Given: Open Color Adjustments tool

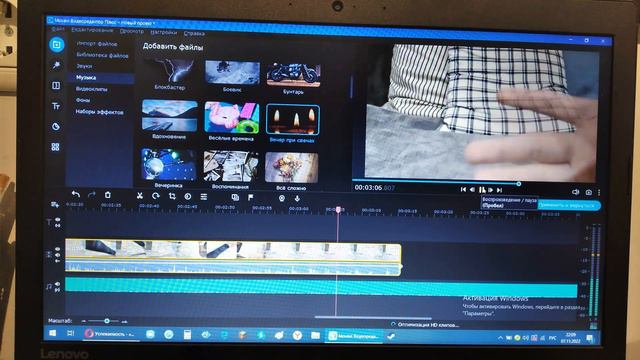Looking at the screenshot, I should [187, 196].
